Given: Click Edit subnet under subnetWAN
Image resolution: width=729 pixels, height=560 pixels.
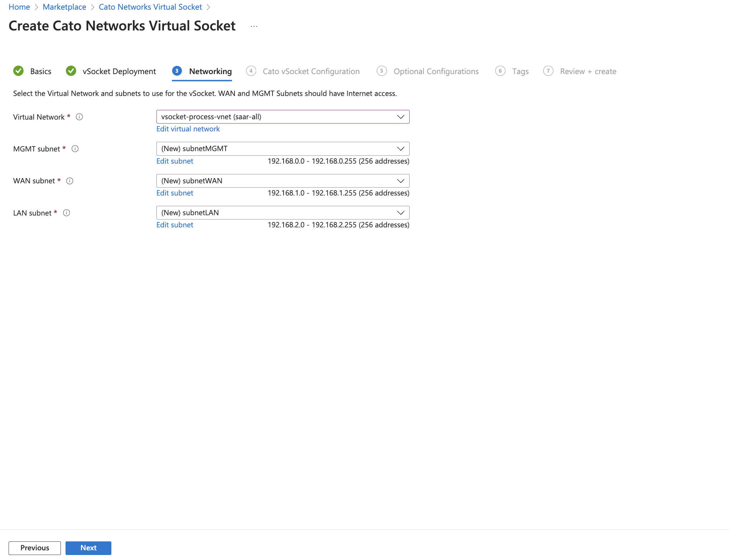Looking at the screenshot, I should [x=174, y=193].
